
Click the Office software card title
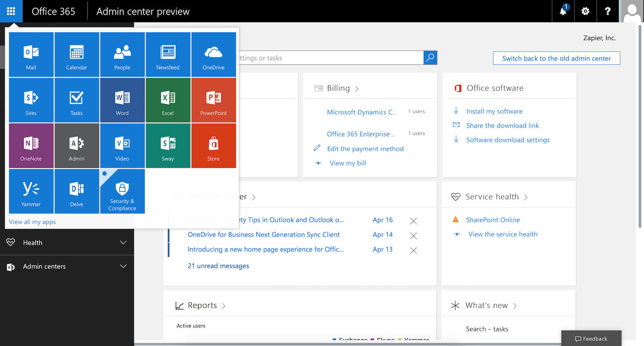495,88
